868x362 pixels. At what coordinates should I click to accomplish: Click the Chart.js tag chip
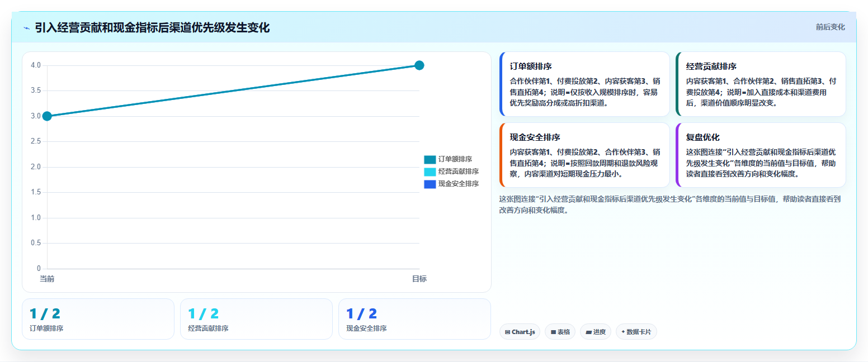click(520, 332)
